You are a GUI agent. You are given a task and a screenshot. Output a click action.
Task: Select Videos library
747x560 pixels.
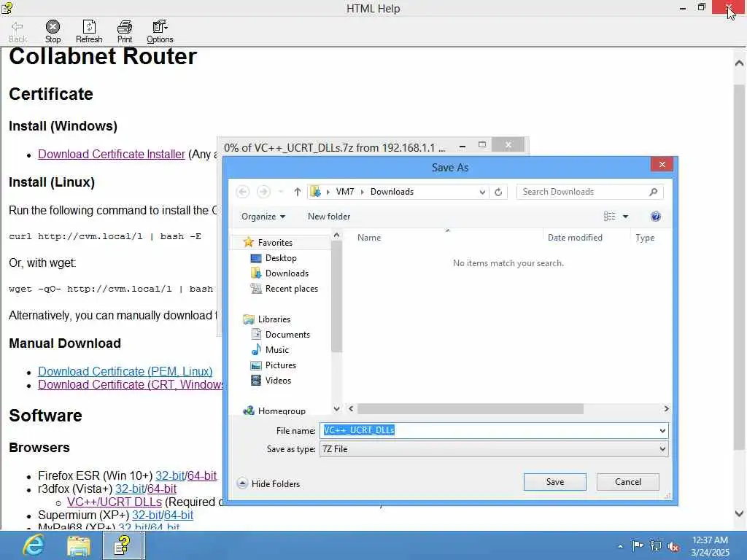coord(278,381)
